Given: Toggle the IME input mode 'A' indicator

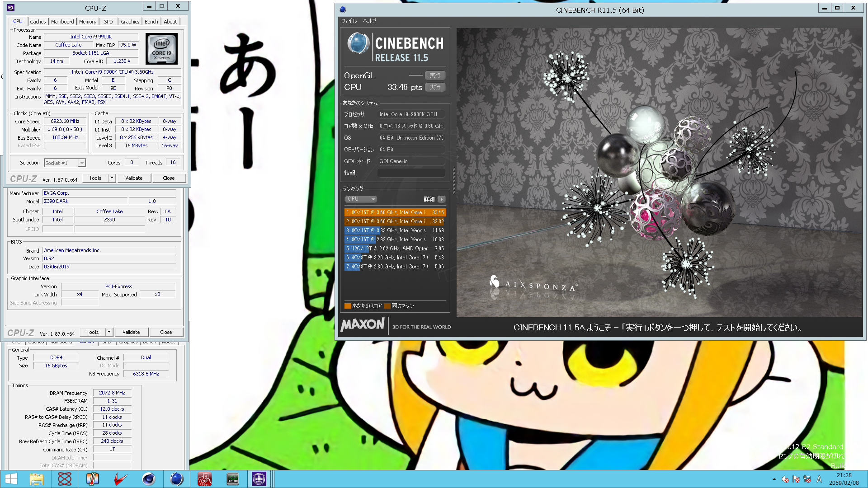Looking at the screenshot, I should pos(819,479).
